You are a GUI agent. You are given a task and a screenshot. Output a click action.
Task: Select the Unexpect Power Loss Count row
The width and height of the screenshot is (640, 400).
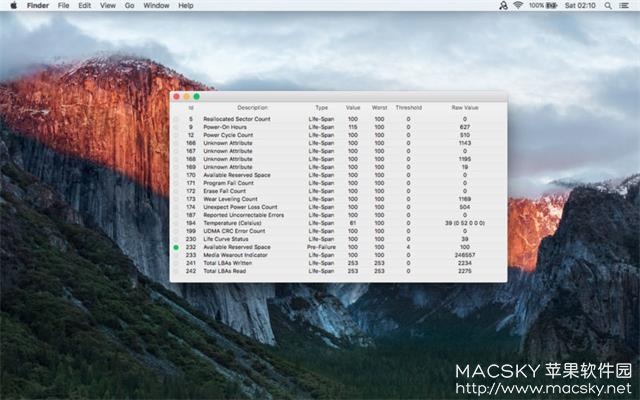pyautogui.click(x=338, y=207)
